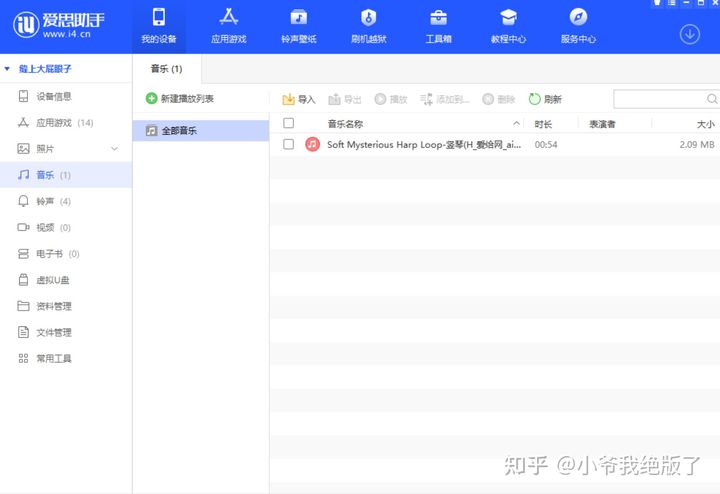The image size is (720, 494).
Task: Click the 00:54 duration cell
Action: [x=546, y=145]
